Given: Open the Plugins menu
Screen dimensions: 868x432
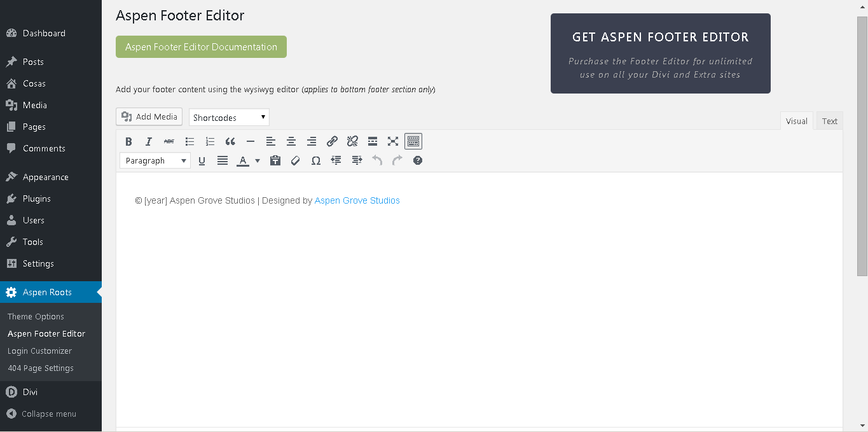Looking at the screenshot, I should click(51, 199).
